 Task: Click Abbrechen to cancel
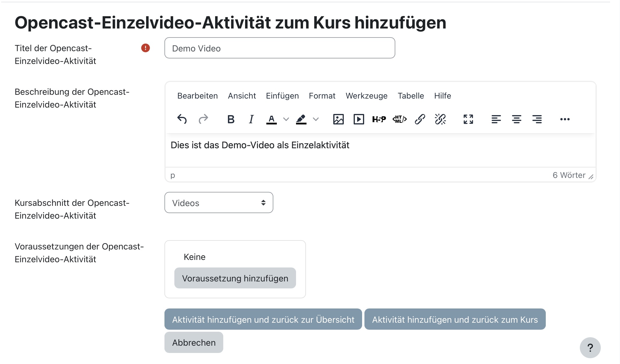(194, 342)
